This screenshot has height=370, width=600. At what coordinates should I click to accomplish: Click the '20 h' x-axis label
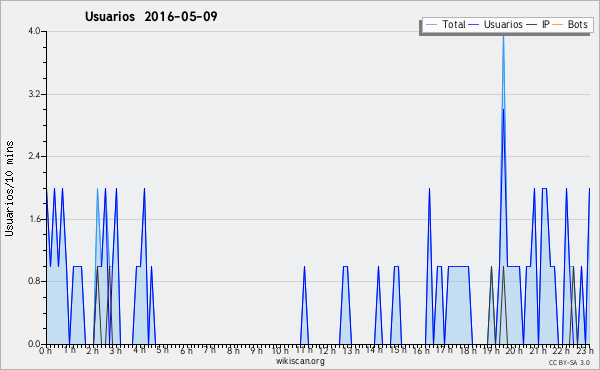515,351
